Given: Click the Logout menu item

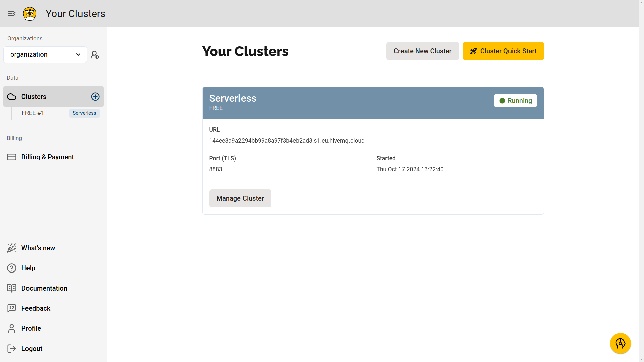Looking at the screenshot, I should [32, 348].
